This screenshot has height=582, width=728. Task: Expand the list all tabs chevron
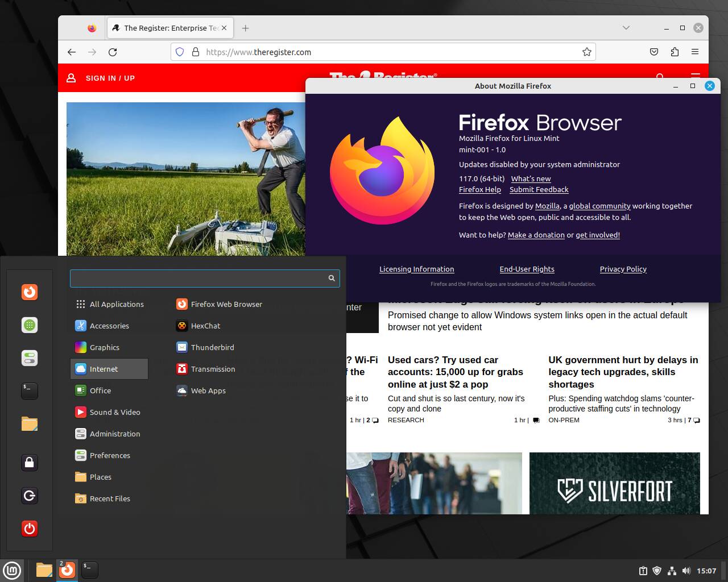[626, 28]
